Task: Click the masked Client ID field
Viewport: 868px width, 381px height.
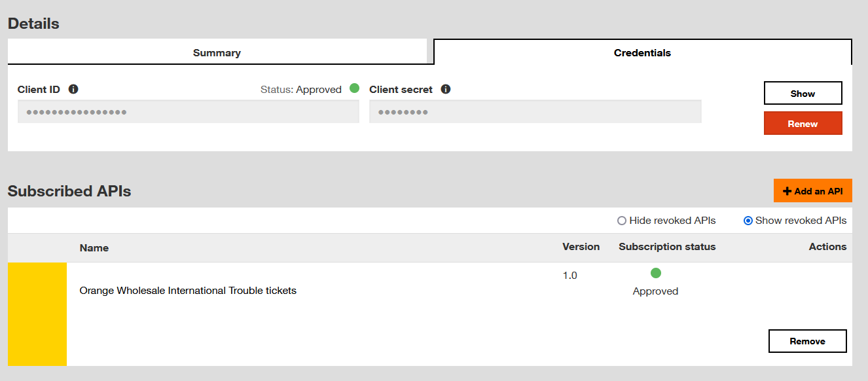Action: [188, 112]
